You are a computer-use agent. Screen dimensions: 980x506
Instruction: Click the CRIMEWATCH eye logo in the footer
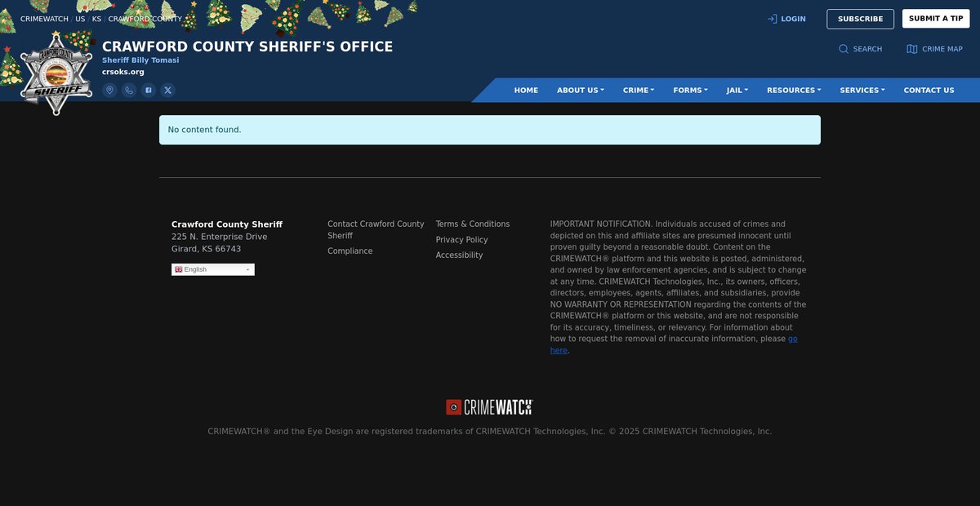[454, 406]
